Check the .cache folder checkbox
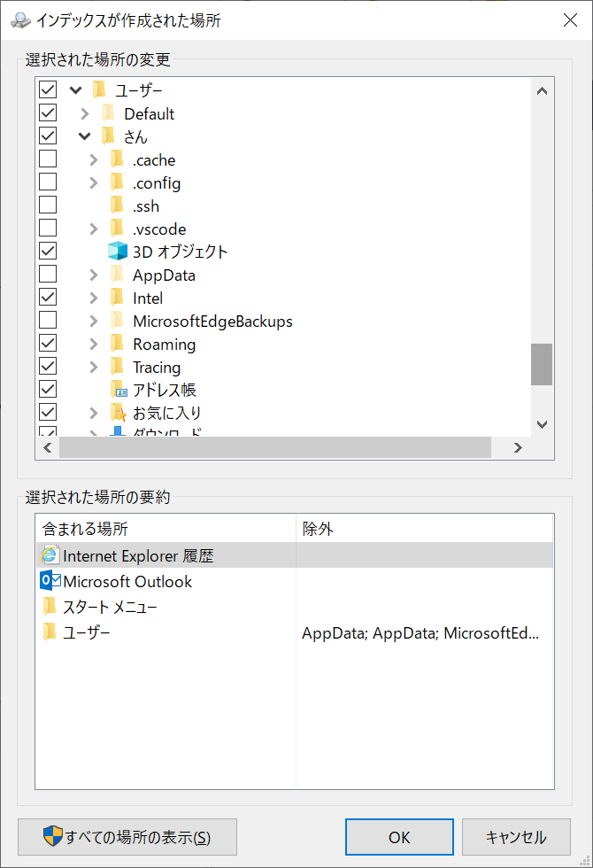The image size is (593, 868). click(48, 159)
